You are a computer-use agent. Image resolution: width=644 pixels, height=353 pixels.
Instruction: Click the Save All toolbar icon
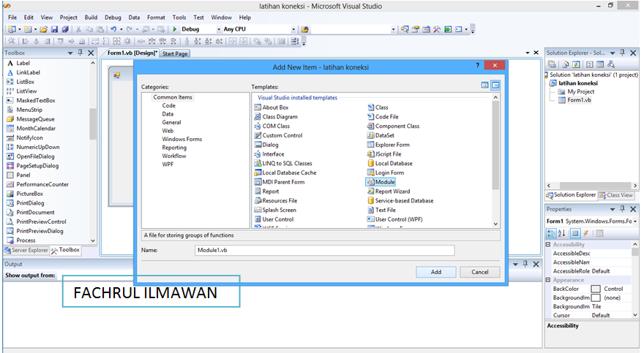click(x=65, y=29)
